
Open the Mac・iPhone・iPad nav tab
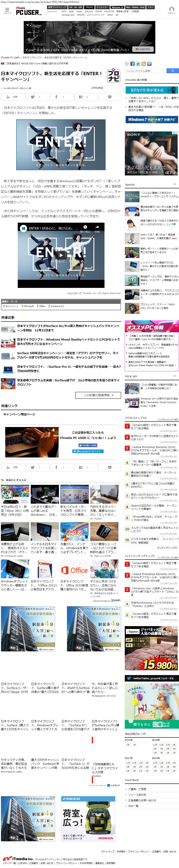point(135,7)
